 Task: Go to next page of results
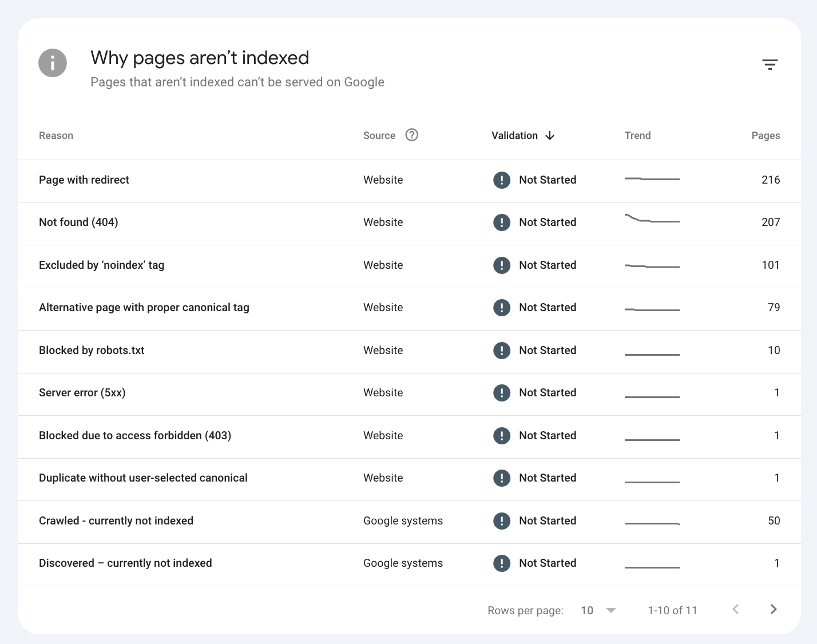(774, 609)
